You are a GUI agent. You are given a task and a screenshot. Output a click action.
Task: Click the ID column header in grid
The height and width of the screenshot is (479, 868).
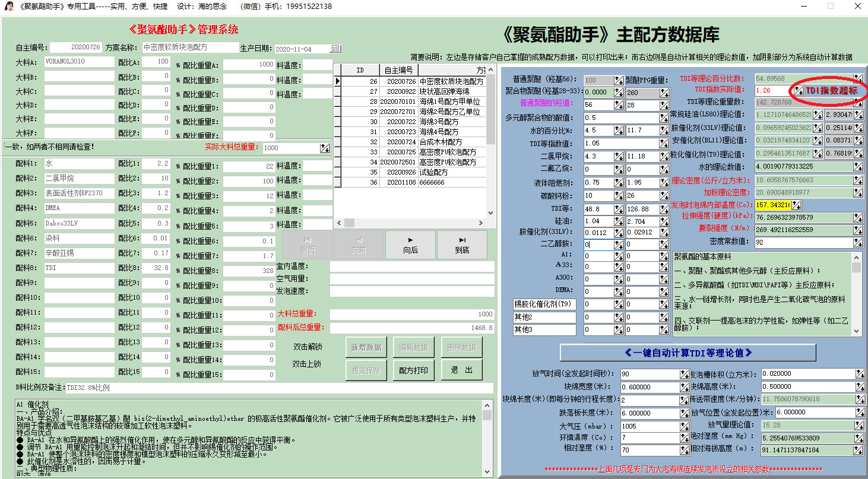point(360,70)
